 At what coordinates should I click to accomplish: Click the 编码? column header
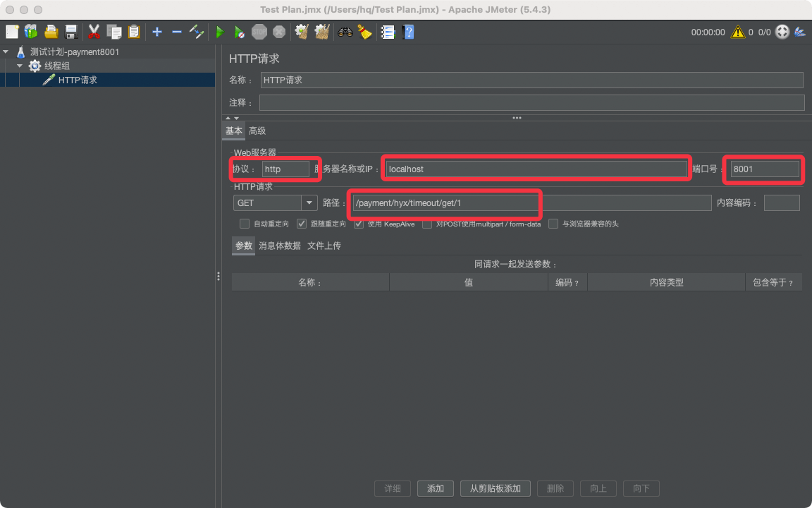567,282
